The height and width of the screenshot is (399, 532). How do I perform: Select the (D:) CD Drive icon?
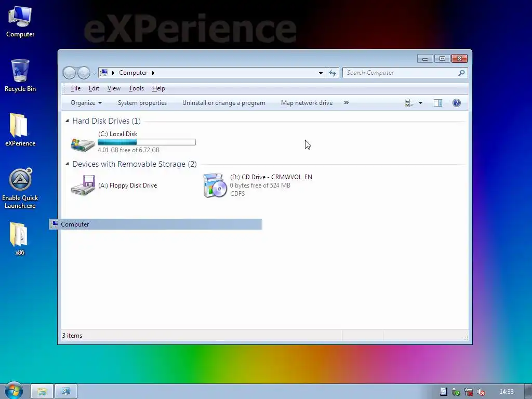(x=215, y=185)
